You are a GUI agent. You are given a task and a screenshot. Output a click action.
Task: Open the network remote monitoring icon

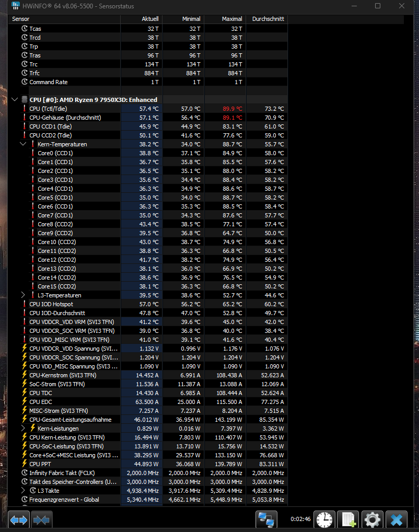coord(266,520)
